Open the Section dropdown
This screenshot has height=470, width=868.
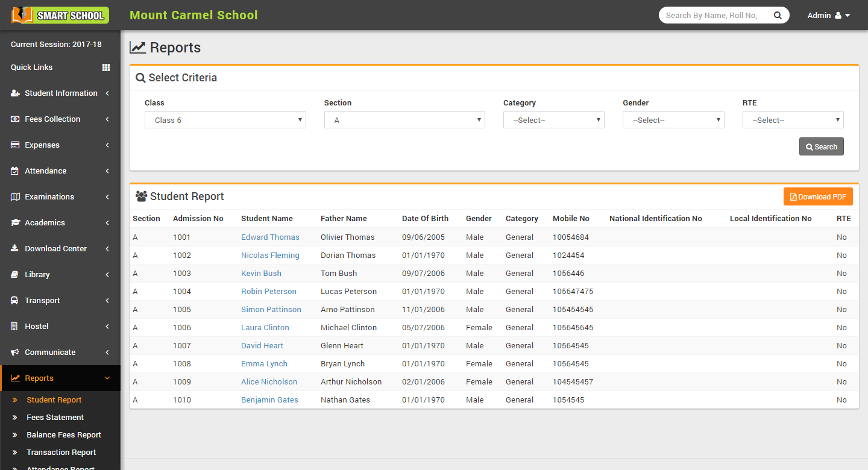404,120
